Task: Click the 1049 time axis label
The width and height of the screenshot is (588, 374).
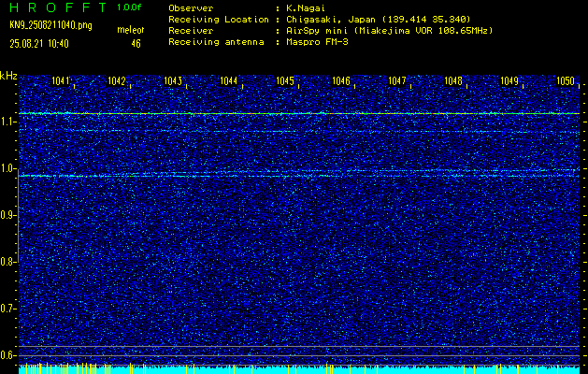Action: (x=509, y=80)
